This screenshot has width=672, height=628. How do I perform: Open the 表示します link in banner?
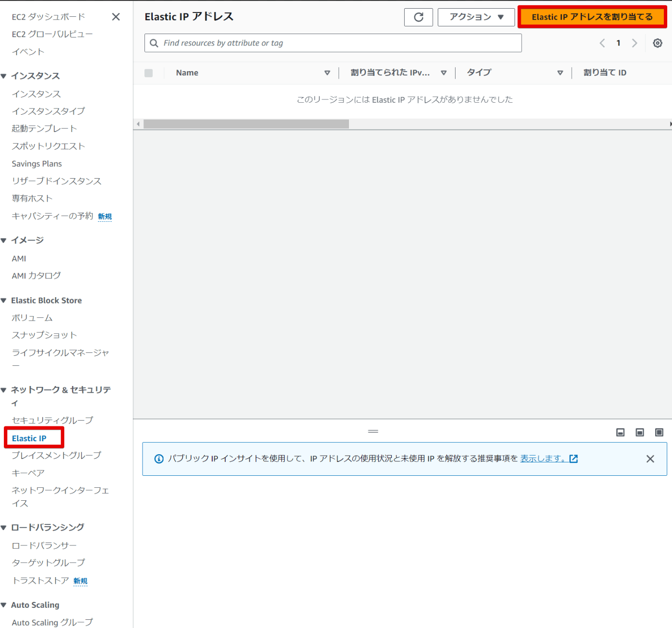coord(549,459)
